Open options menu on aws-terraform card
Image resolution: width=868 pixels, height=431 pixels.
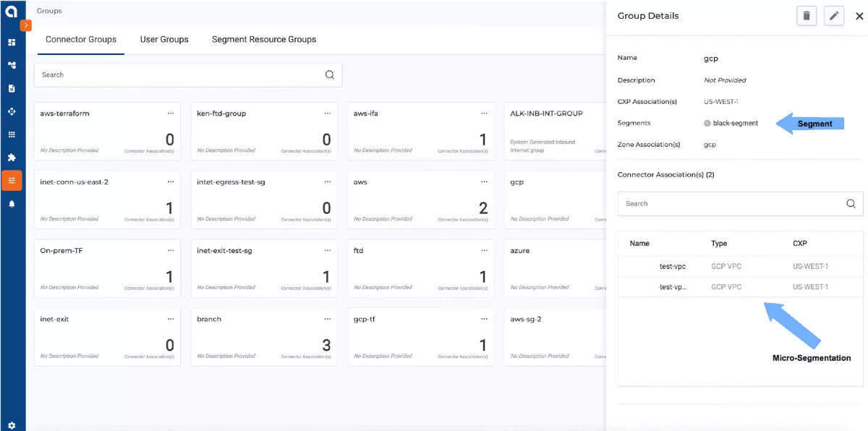tap(171, 114)
